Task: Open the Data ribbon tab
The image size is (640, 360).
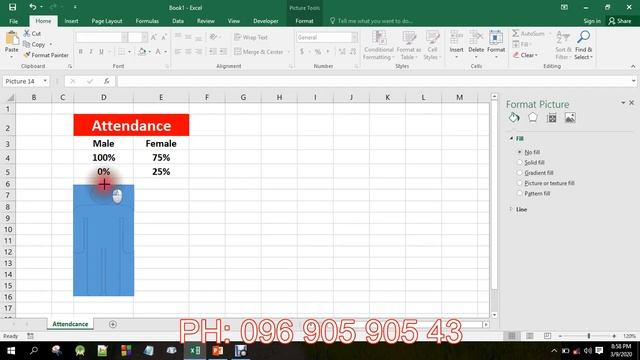Action: coord(178,21)
